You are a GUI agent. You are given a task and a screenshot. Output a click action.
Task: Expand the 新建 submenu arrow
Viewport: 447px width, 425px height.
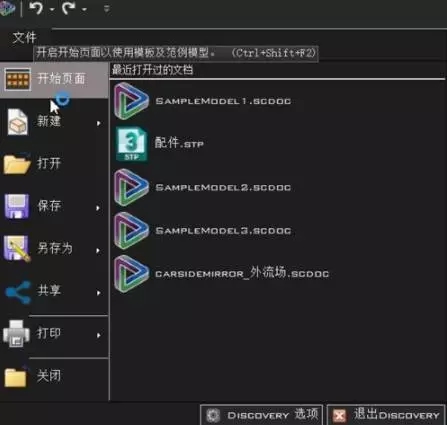tap(99, 123)
